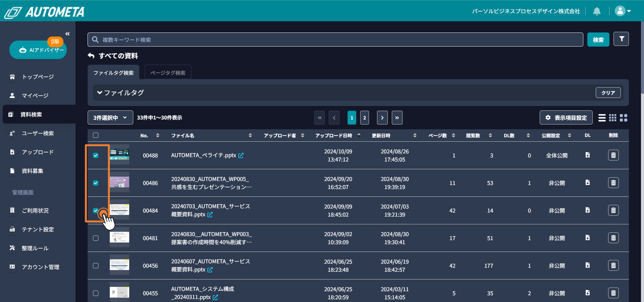
Task: Uncheck row 00488 checkbox
Action: click(96, 155)
